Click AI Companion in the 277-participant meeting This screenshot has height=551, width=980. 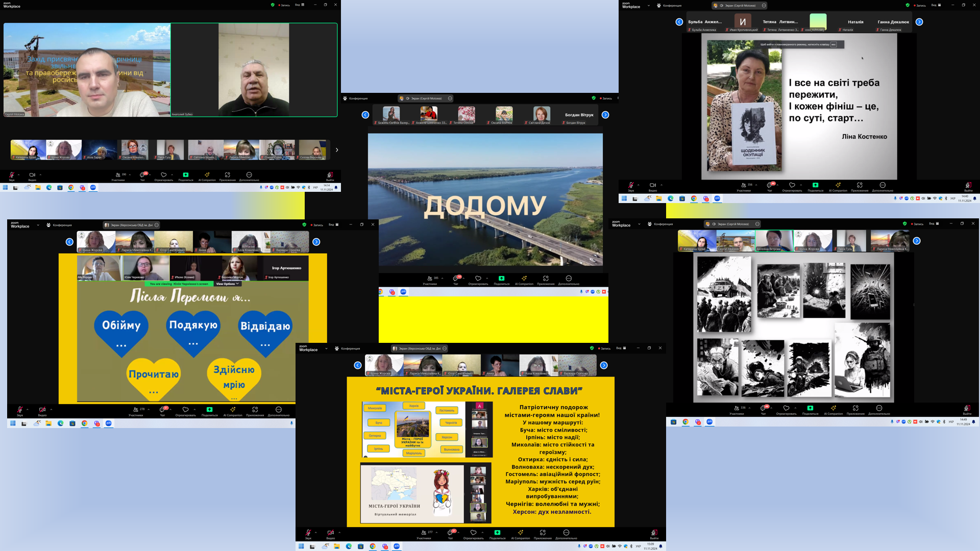[x=521, y=533]
